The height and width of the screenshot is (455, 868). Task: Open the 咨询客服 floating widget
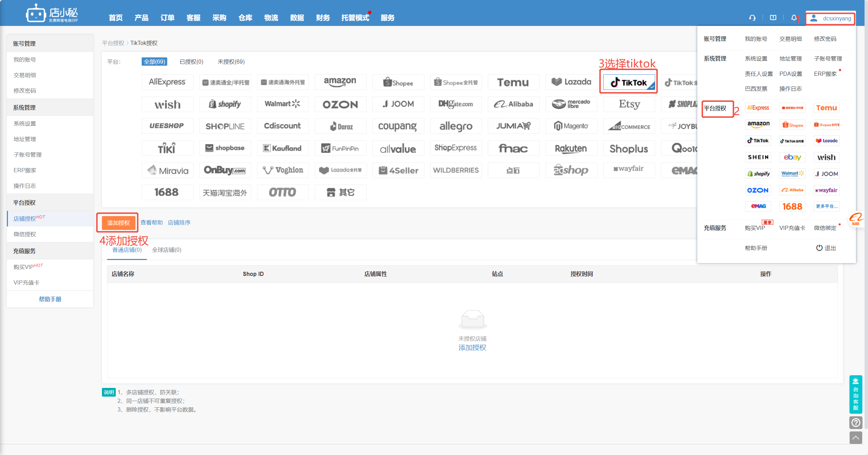tap(856, 394)
